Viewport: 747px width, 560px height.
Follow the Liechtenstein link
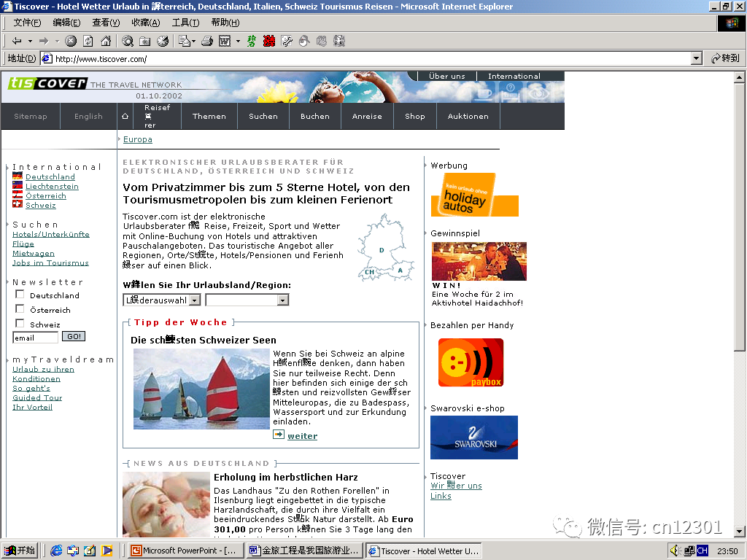tap(52, 186)
